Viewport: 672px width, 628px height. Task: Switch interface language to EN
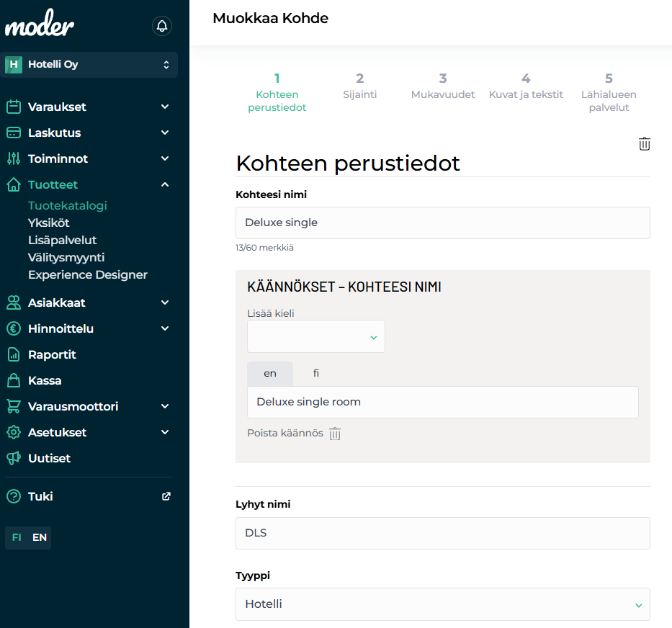coord(40,537)
